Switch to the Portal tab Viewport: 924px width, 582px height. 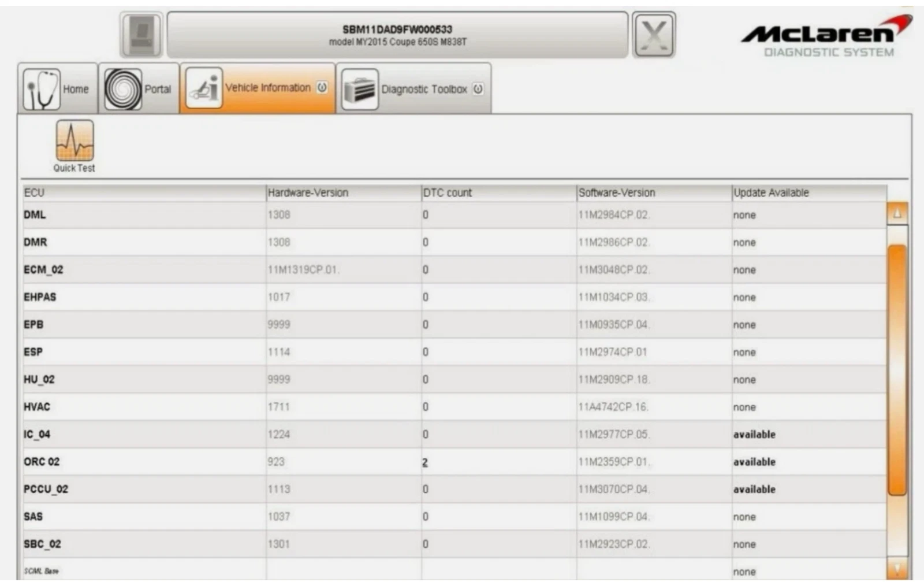pyautogui.click(x=139, y=88)
